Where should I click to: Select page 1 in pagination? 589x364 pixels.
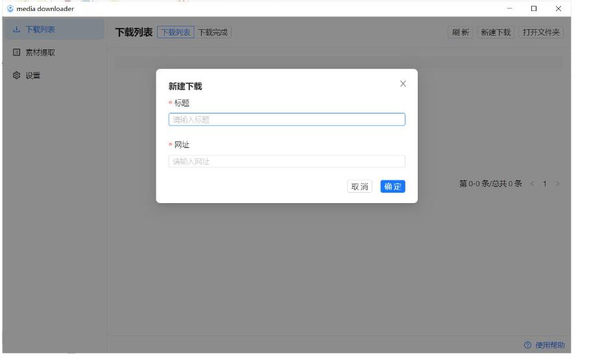545,184
